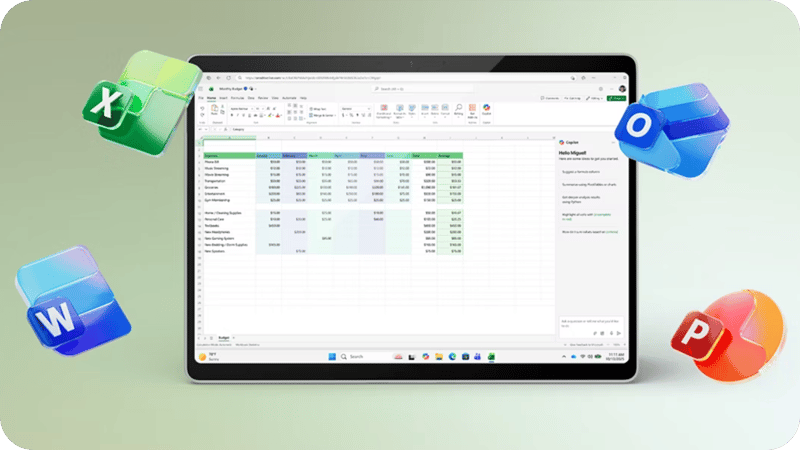The image size is (800, 450).
Task: Select the Budget sheet tab
Action: (223, 338)
